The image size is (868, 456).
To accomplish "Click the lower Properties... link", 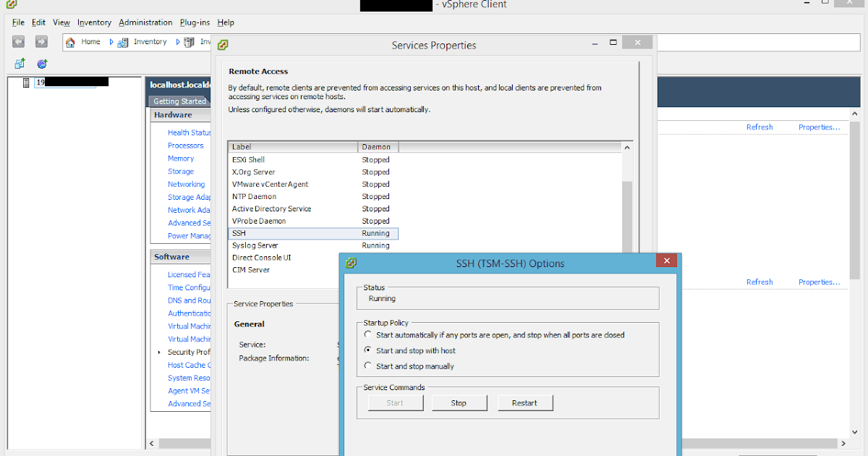I will coord(819,282).
